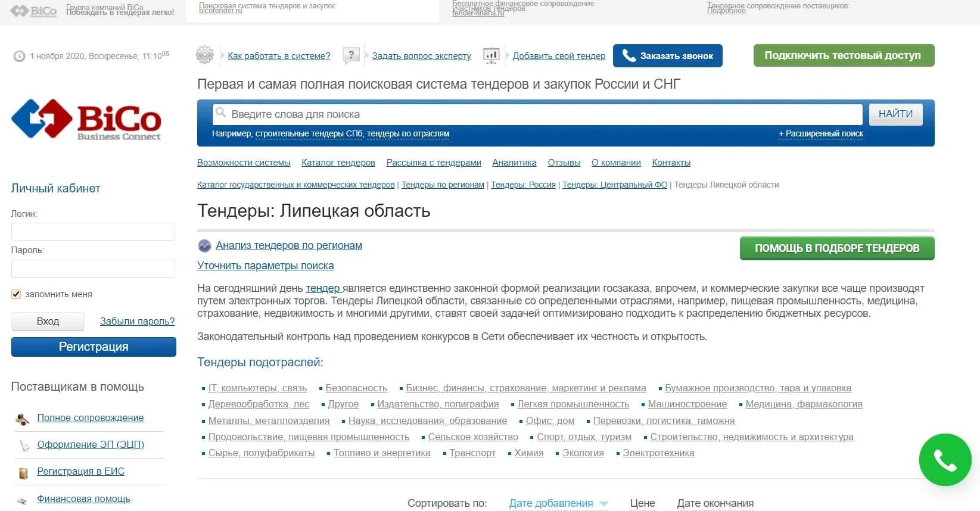Image resolution: width=980 pixels, height=511 pixels.
Task: Open 'Рассылка с тендерами' menu item
Action: point(434,163)
